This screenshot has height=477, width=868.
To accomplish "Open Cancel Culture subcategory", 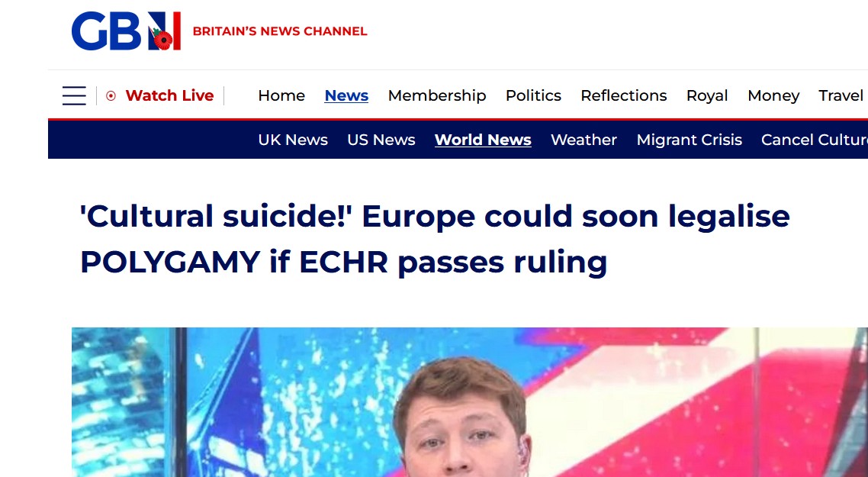I will point(815,140).
